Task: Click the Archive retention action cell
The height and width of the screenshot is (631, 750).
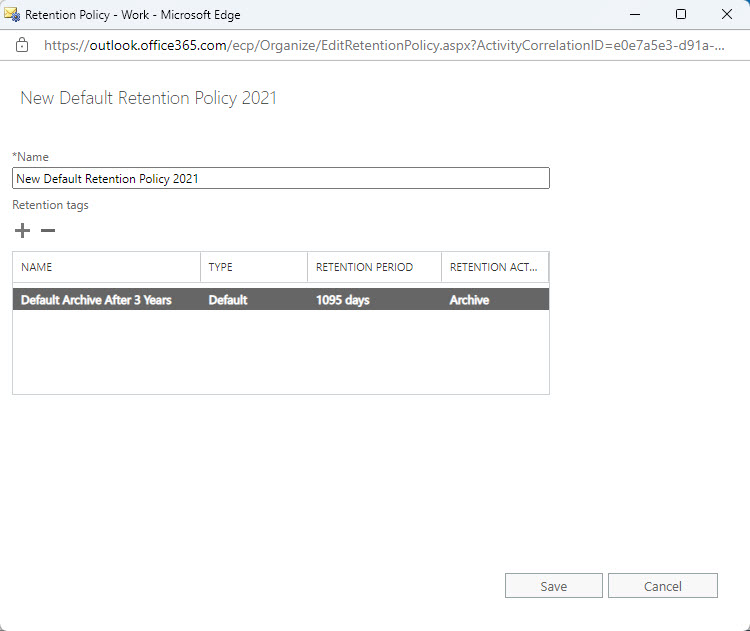Action: [x=469, y=300]
